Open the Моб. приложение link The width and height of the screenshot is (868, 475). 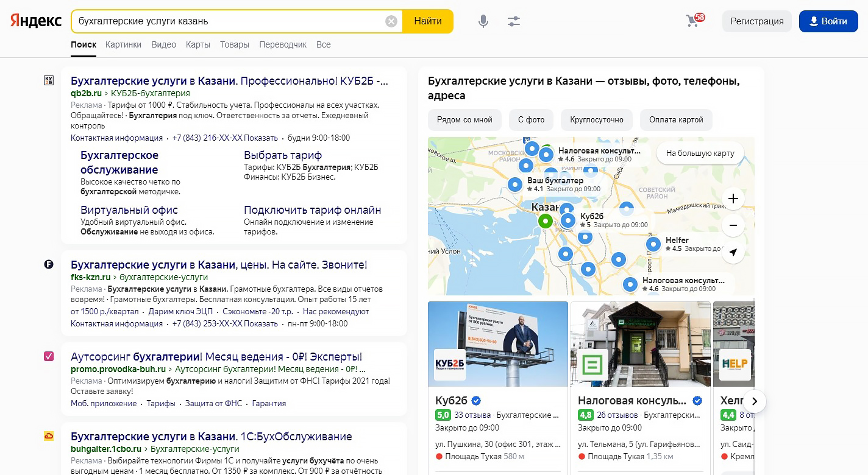click(x=104, y=403)
